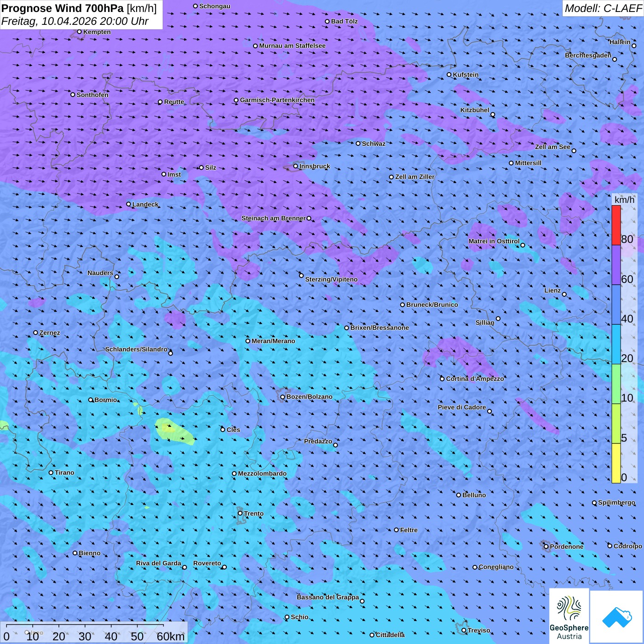Click the Nauders label
644x644 pixels.
pos(100,273)
